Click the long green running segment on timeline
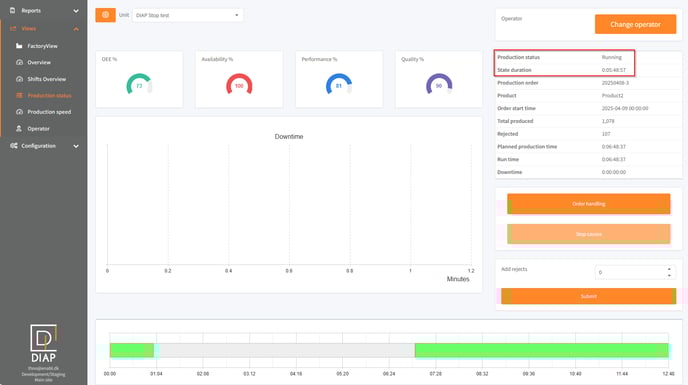688x385 pixels. (x=541, y=350)
